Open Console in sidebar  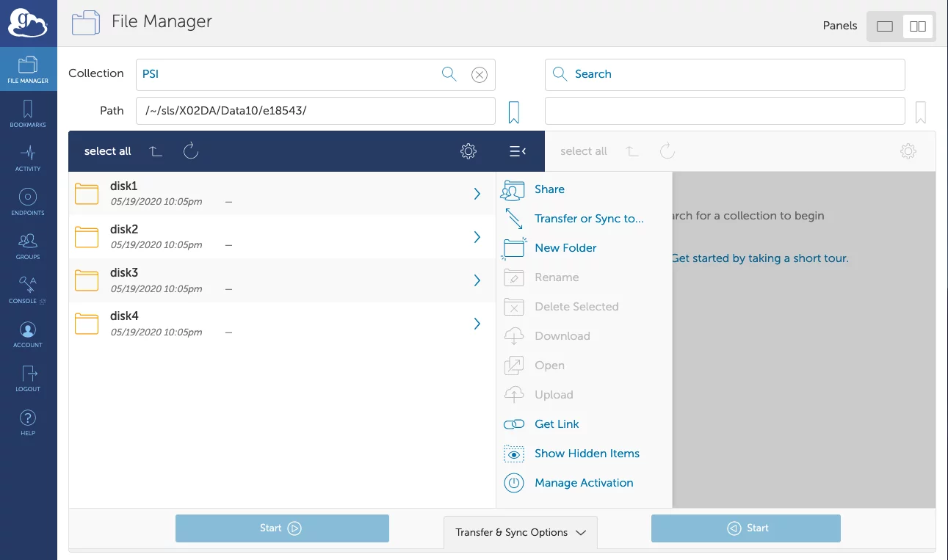tap(28, 289)
